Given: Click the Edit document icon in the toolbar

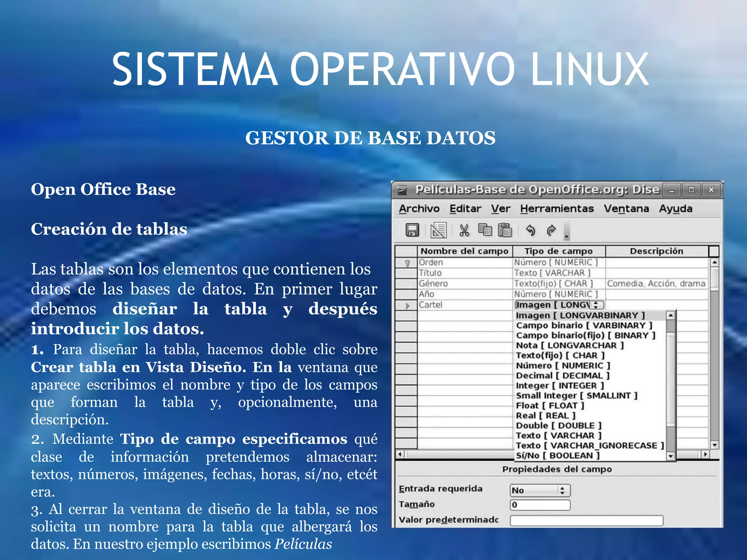Looking at the screenshot, I should [438, 230].
